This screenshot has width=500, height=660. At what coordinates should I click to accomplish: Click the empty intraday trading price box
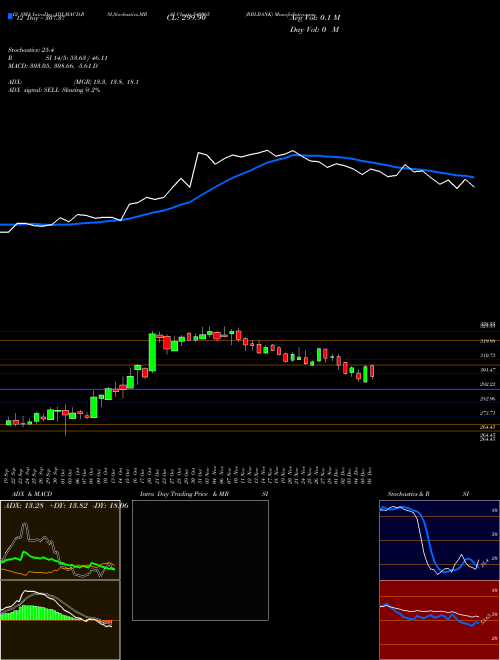[200, 560]
